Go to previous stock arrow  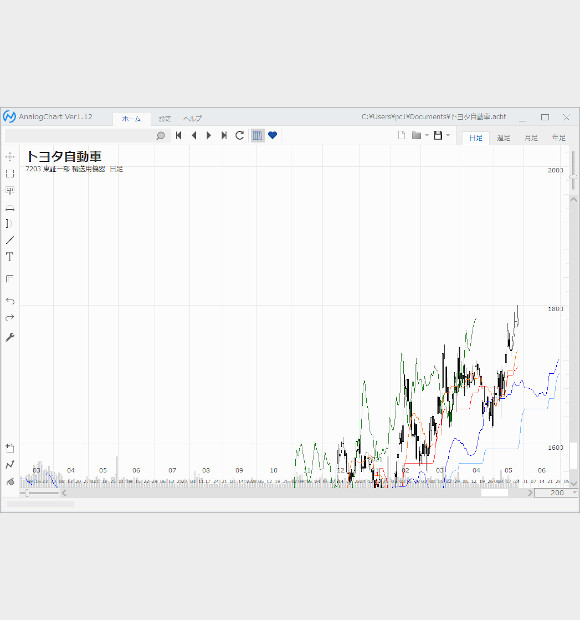pyautogui.click(x=194, y=136)
